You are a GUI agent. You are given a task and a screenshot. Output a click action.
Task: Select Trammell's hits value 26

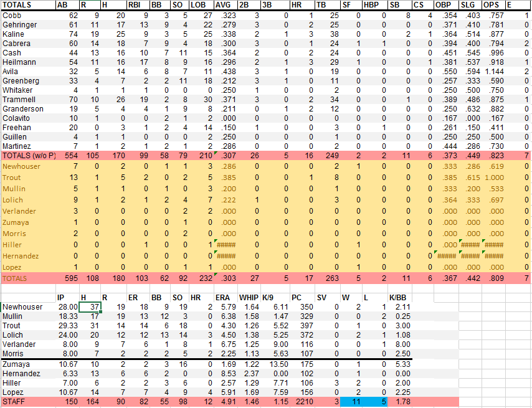point(120,100)
